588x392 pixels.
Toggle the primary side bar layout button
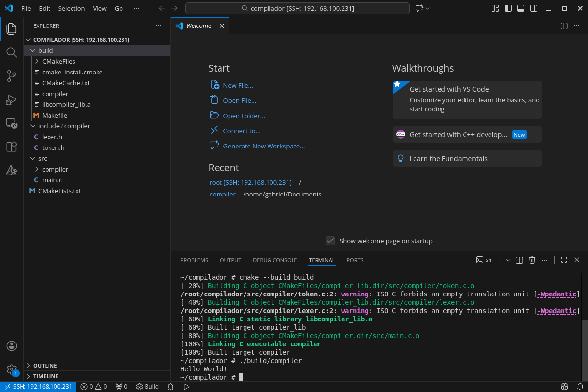508,8
